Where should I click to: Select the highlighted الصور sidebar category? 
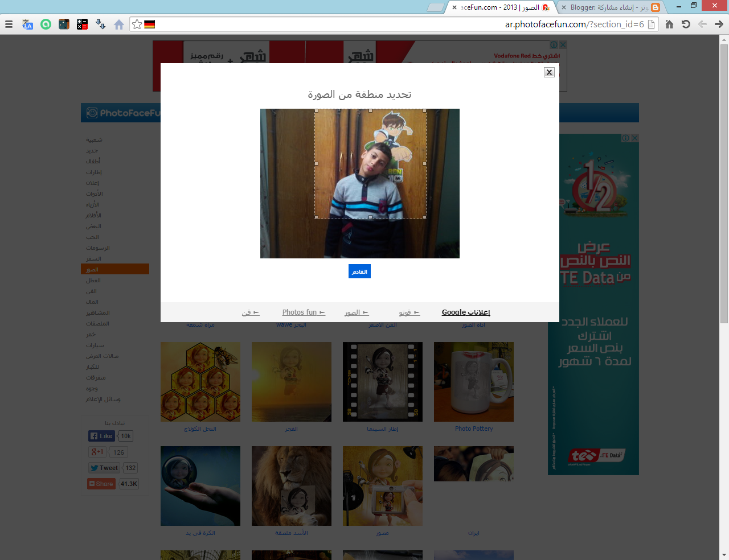(115, 269)
